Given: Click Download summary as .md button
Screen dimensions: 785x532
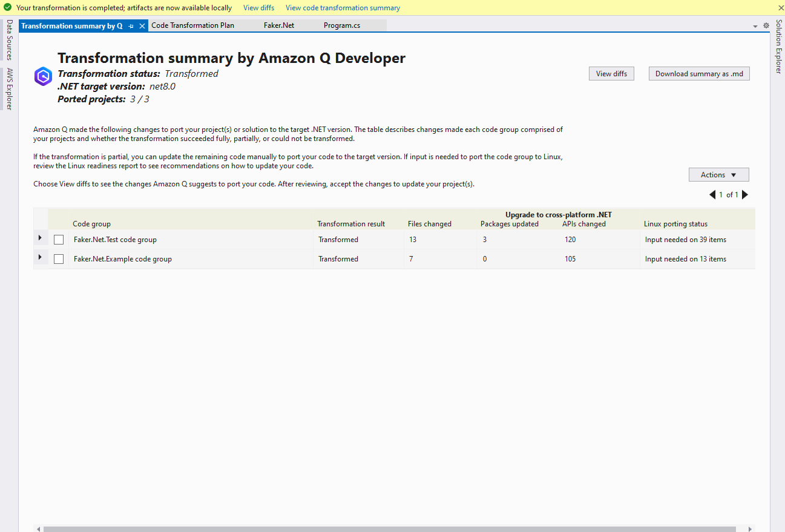Looking at the screenshot, I should click(x=699, y=74).
